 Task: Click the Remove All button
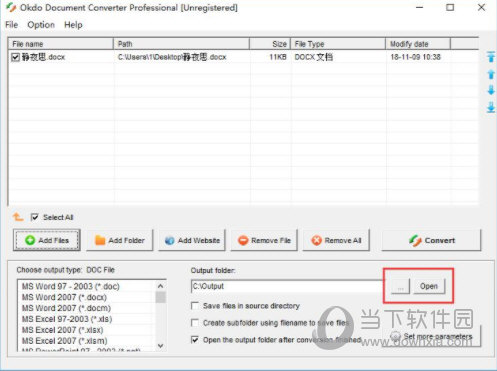(x=336, y=240)
